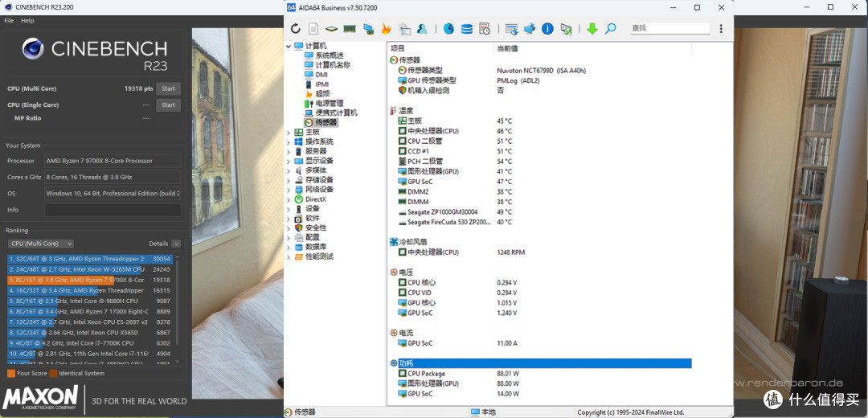Screen dimensions: 868x418
Task: Select the GPU SoC 11.00 A row
Action: click(540, 343)
